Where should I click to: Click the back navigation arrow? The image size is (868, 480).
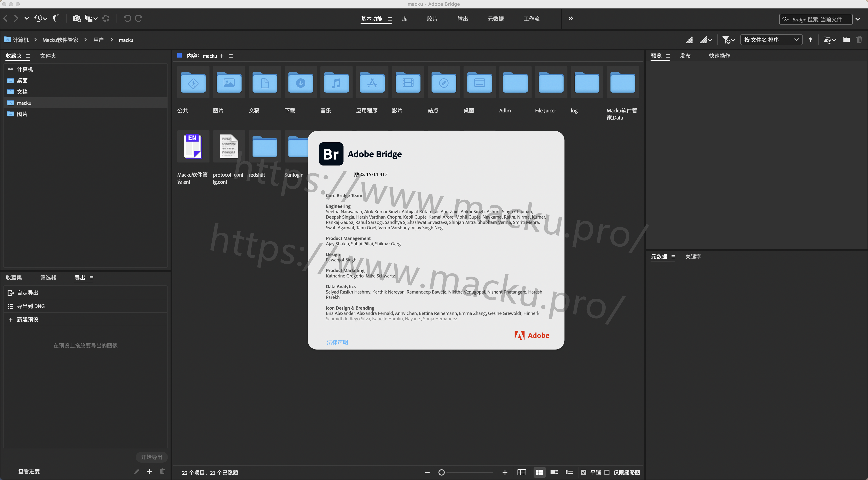click(5, 19)
